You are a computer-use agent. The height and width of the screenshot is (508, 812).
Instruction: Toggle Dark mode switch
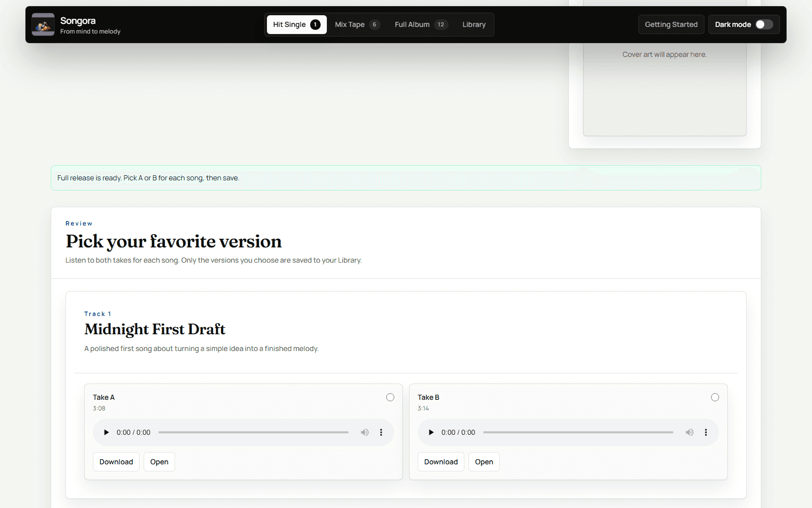coord(764,24)
